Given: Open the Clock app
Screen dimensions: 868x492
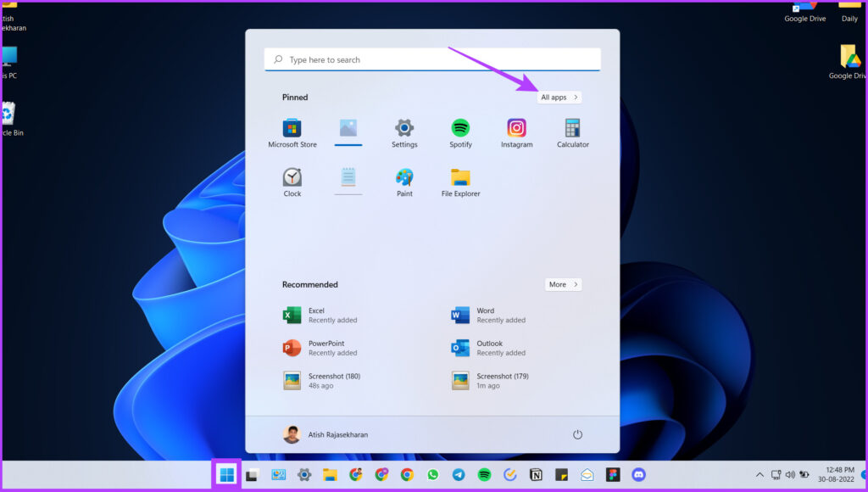Looking at the screenshot, I should coord(291,181).
